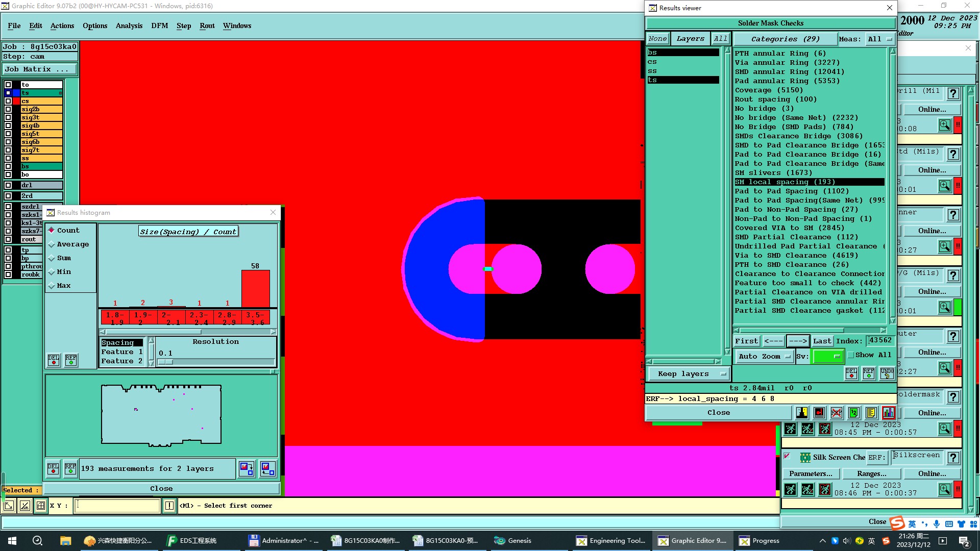Select the Average radio option

52,244
